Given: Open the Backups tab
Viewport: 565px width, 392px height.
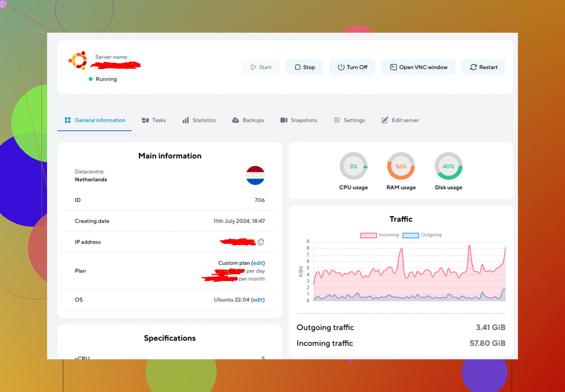Looking at the screenshot, I should (248, 120).
